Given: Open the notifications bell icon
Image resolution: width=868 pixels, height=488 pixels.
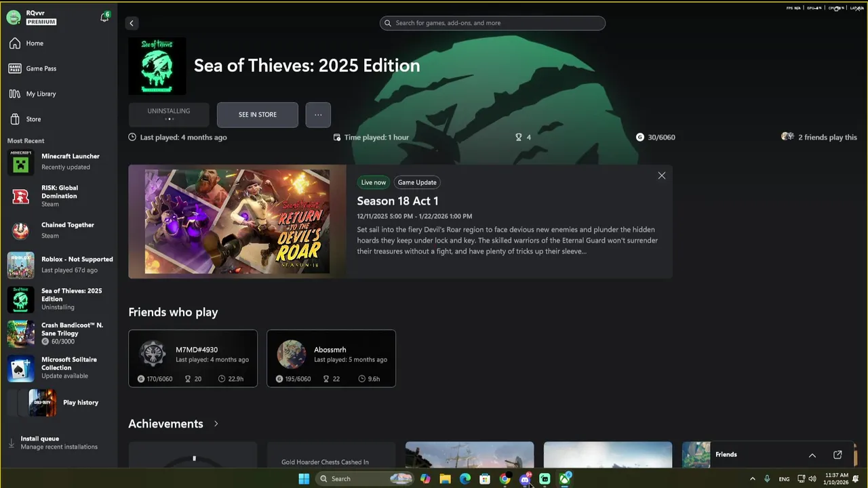Looking at the screenshot, I should click(x=104, y=18).
